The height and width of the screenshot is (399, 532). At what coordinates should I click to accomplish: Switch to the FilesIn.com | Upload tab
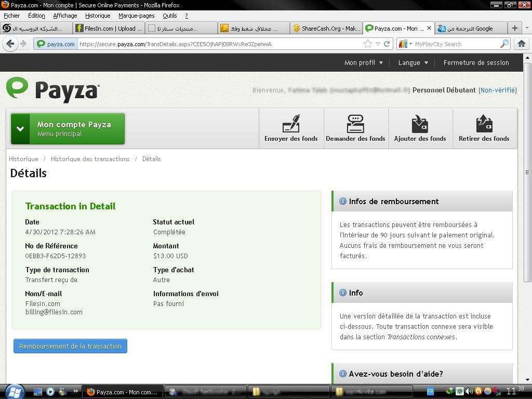coord(109,28)
